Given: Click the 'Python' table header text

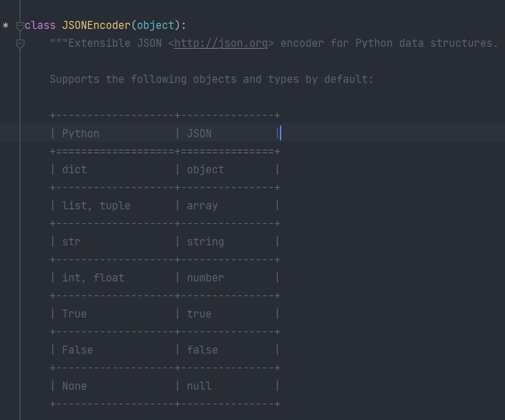Looking at the screenshot, I should (x=81, y=134).
